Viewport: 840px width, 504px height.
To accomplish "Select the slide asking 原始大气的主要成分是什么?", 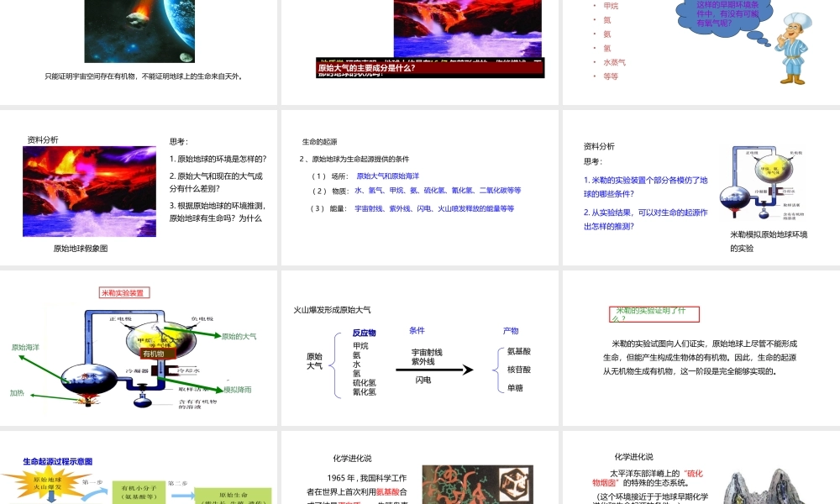I will (x=419, y=52).
